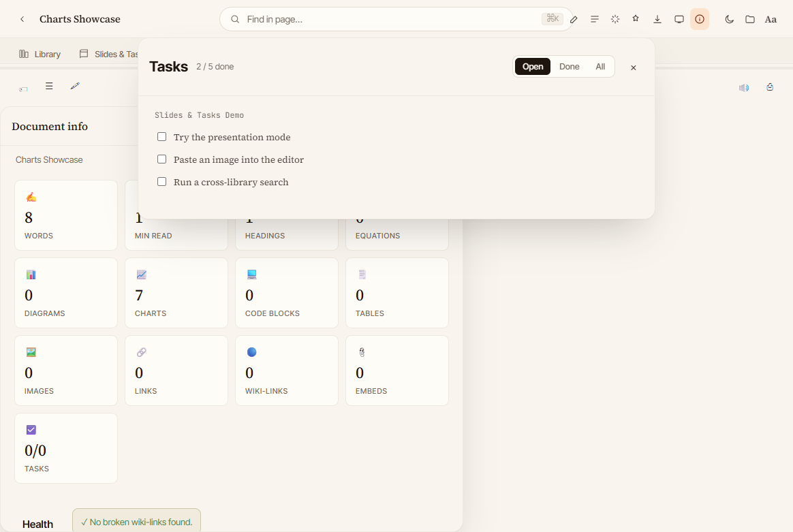793x532 pixels.
Task: Switch to dark mode with the moon icon
Action: click(729, 19)
